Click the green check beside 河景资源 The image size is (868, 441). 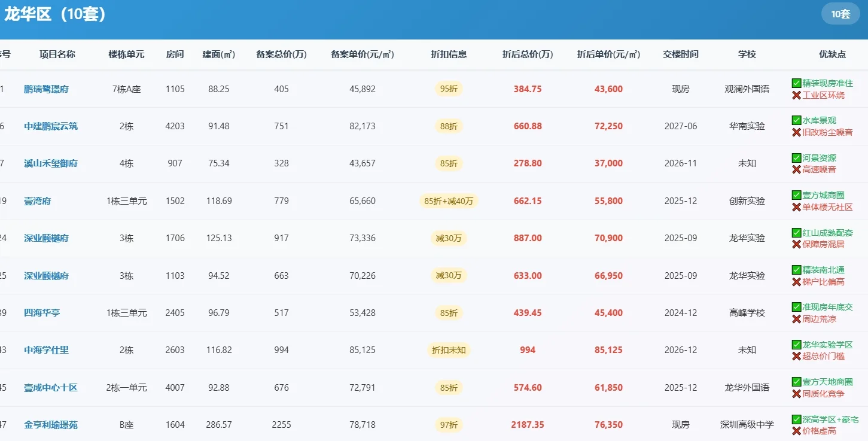pos(796,158)
